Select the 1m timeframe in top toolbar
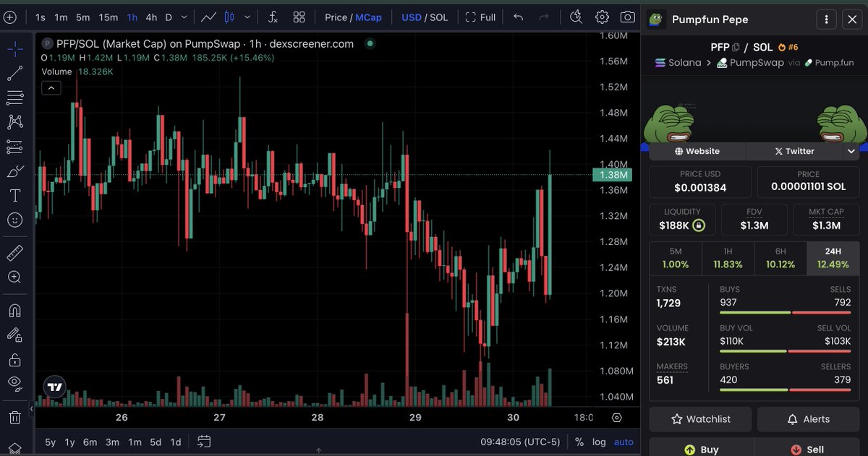The height and width of the screenshot is (456, 868). point(61,17)
